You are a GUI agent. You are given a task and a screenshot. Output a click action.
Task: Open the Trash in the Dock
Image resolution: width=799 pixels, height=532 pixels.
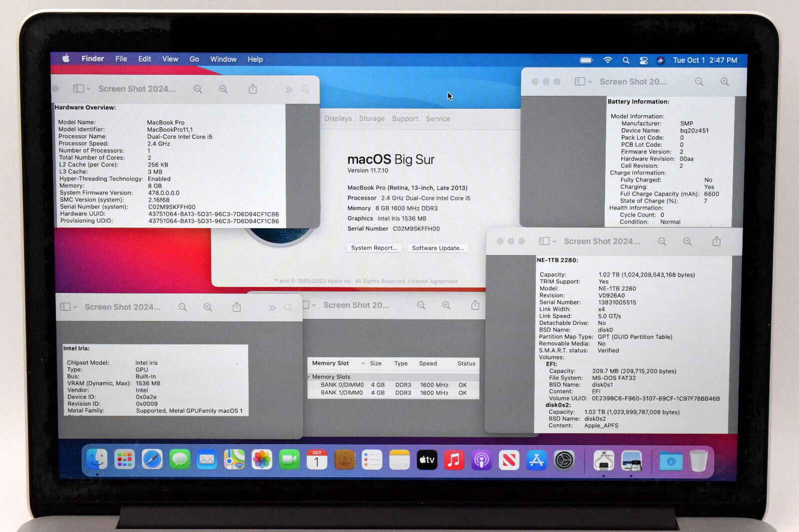click(699, 461)
